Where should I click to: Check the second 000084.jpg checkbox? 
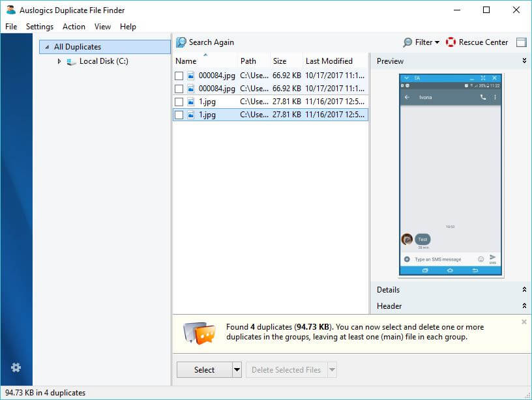[179, 89]
